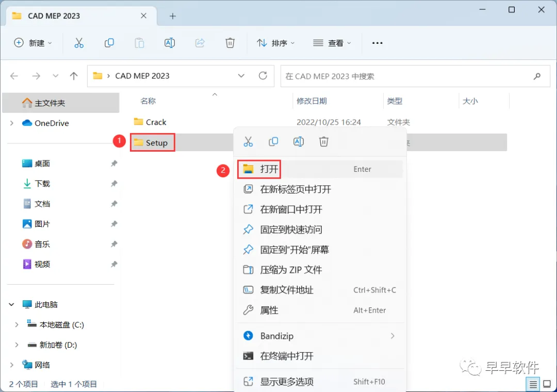Click the Share icon in the toolbar

(x=200, y=43)
